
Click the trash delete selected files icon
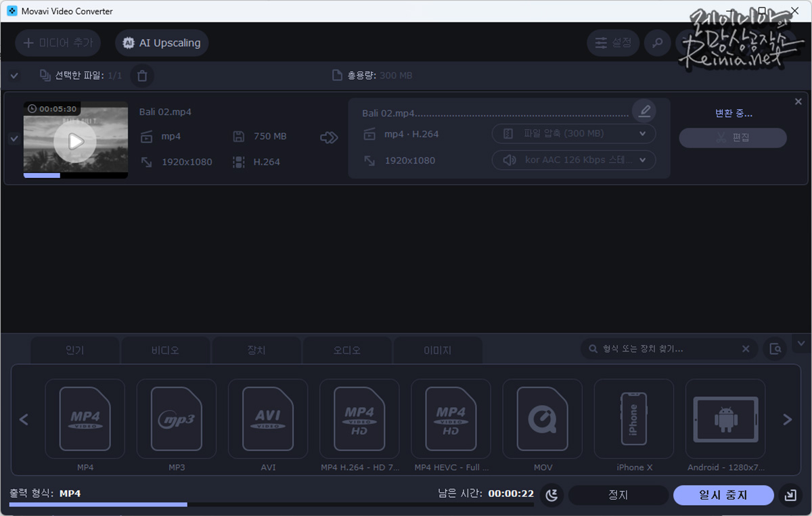142,76
